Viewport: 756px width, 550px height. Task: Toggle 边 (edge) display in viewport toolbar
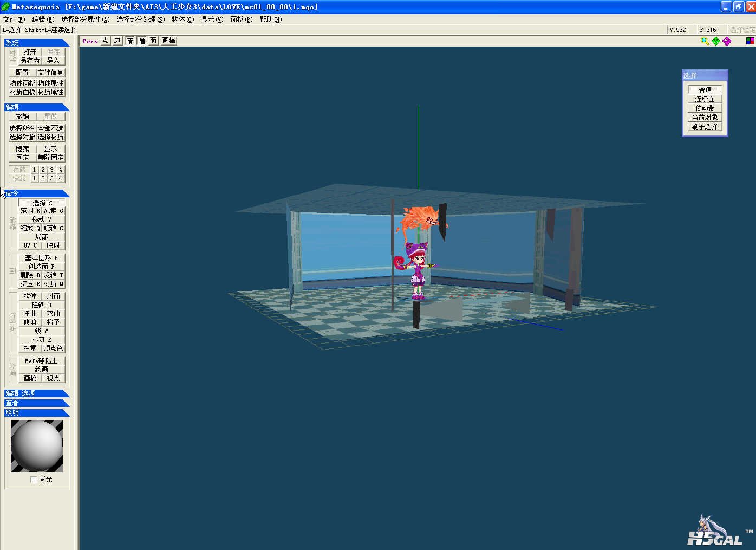pyautogui.click(x=118, y=41)
